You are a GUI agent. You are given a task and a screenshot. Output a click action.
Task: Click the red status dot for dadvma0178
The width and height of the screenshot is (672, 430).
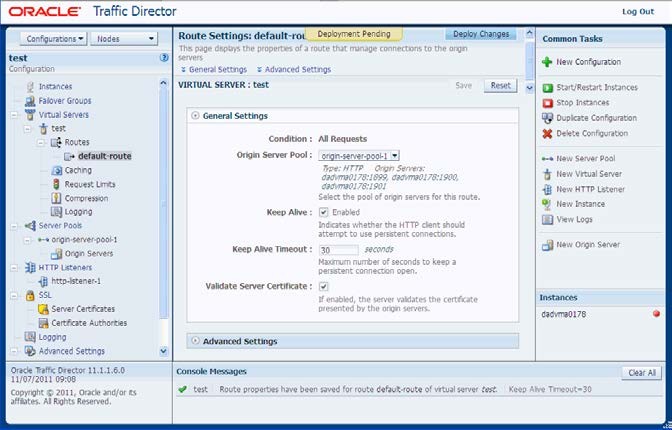tap(656, 314)
